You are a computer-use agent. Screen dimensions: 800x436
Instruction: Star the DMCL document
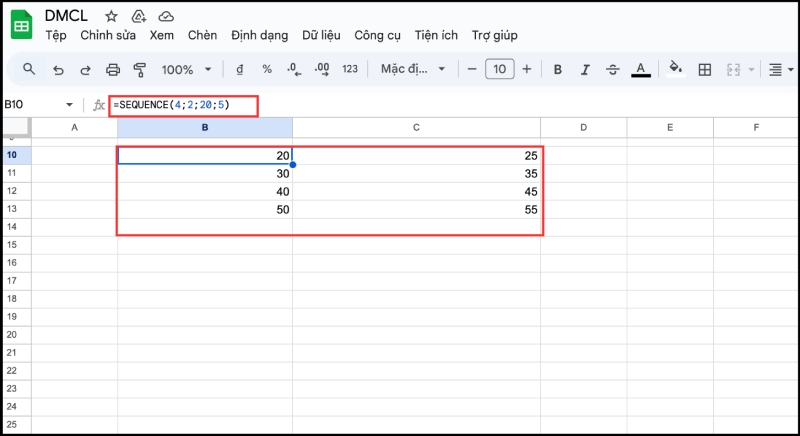[111, 16]
